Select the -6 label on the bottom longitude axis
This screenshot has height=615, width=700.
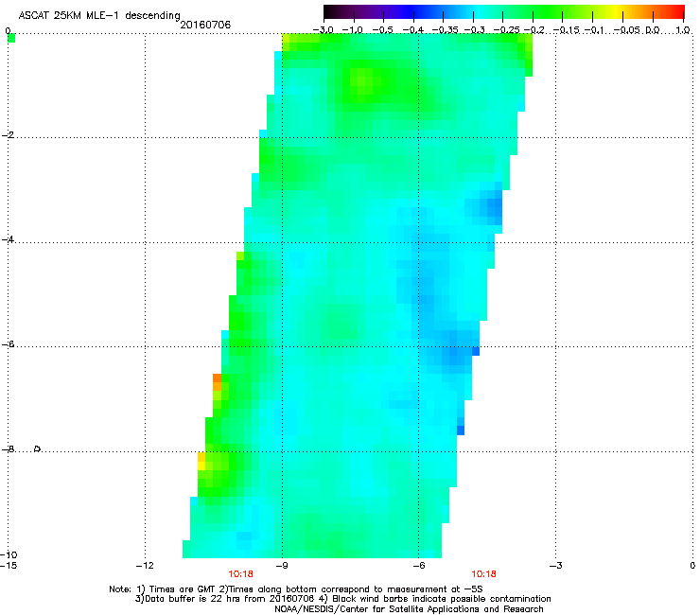click(418, 566)
